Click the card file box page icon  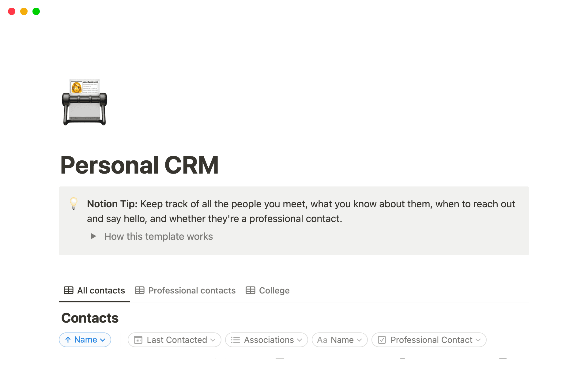pos(85,102)
